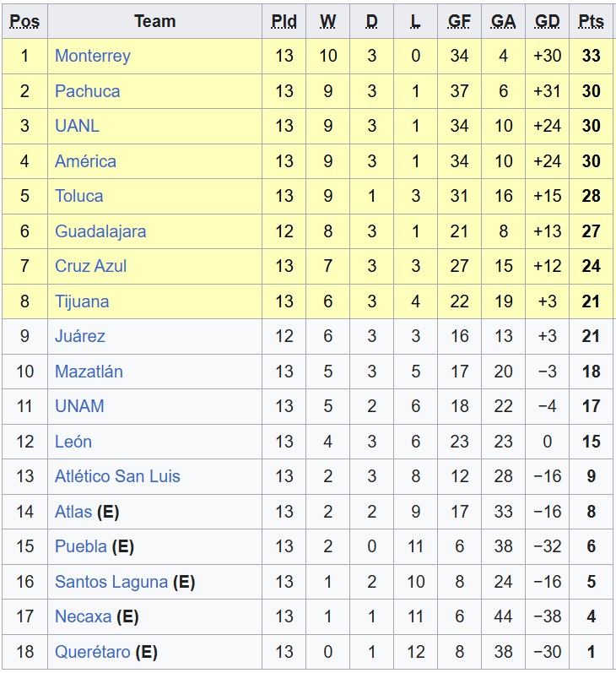The height and width of the screenshot is (673, 616).
Task: Open the Mazatlán team link
Action: (89, 372)
